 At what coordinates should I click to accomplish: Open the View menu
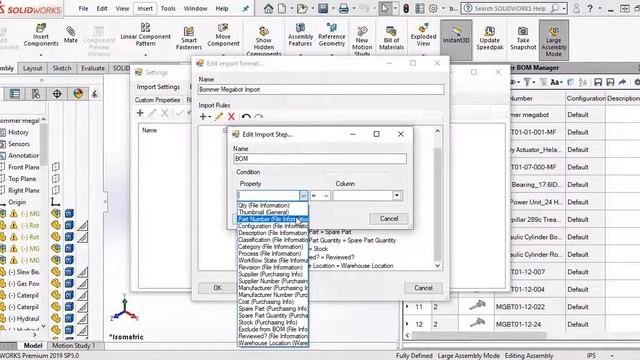[x=122, y=8]
